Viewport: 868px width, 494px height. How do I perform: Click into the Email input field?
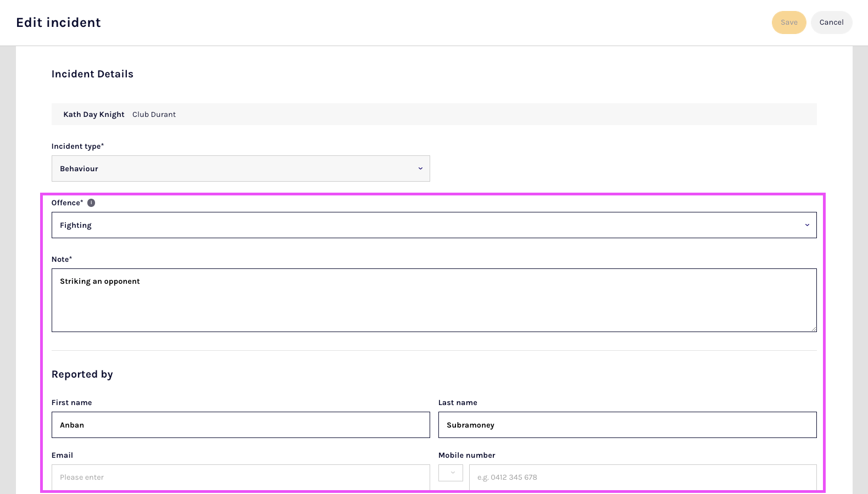point(241,477)
